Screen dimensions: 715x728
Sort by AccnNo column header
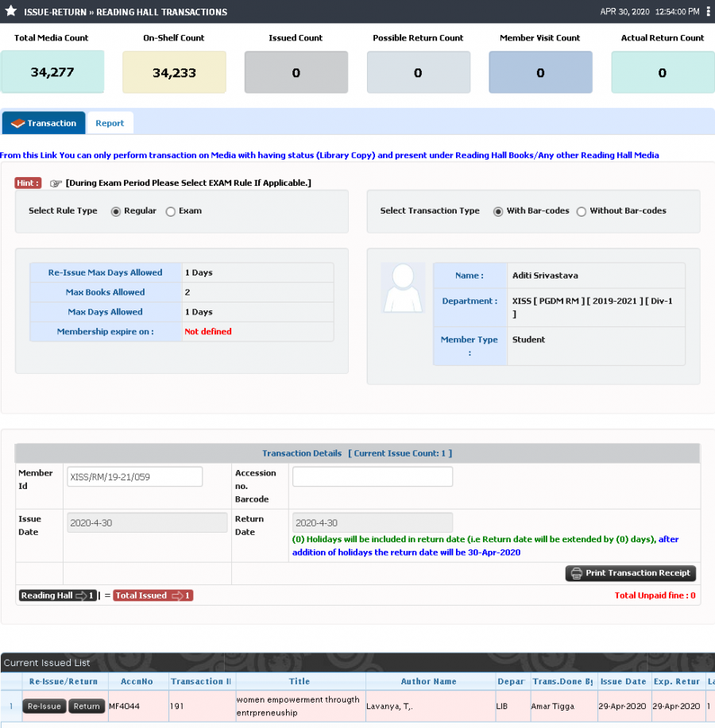pos(137,681)
